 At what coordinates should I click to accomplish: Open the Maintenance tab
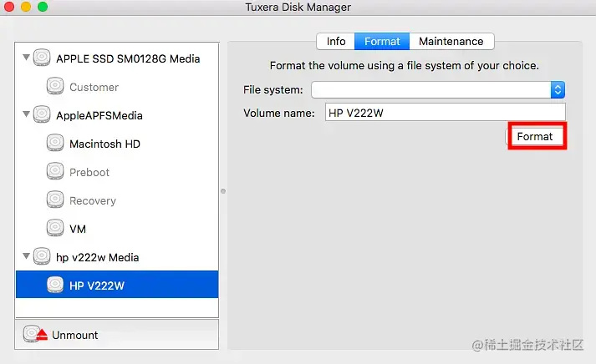[451, 42]
